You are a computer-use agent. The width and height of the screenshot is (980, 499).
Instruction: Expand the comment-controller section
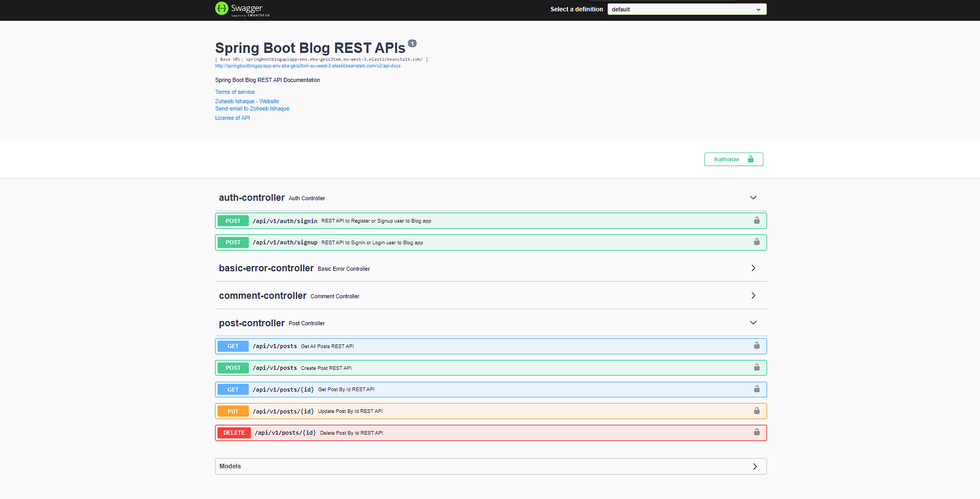pos(753,296)
